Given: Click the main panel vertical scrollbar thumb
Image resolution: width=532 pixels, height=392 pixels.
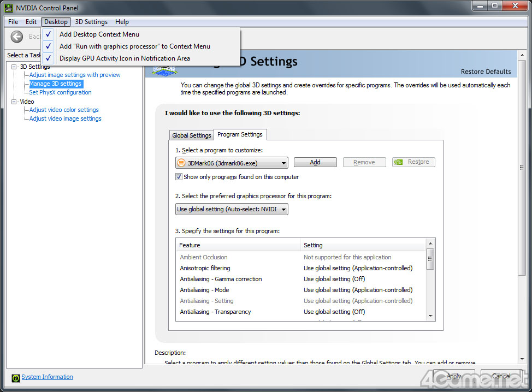Looking at the screenshot, I should 522,168.
